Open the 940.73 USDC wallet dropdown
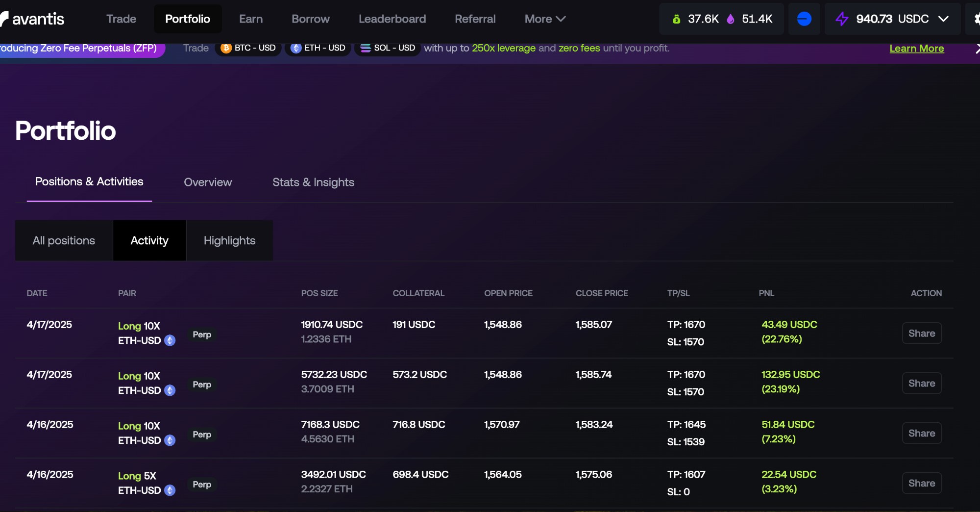Viewport: 980px width, 512px height. click(892, 19)
